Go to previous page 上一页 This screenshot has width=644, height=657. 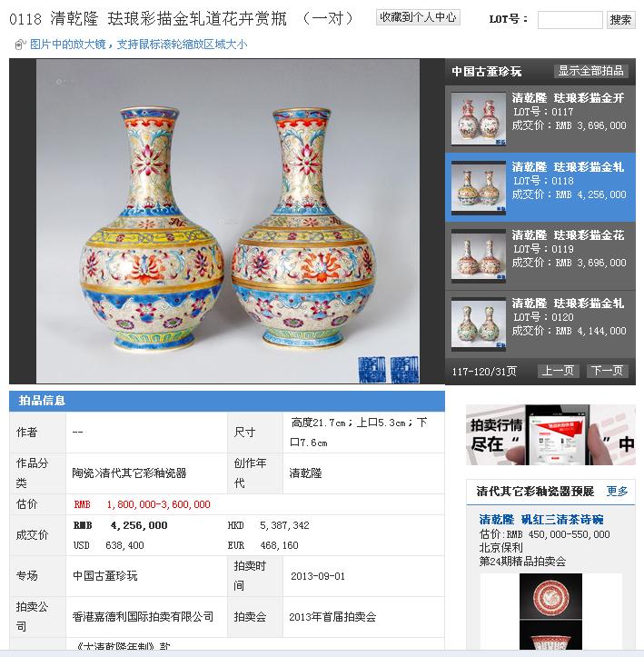(x=558, y=371)
